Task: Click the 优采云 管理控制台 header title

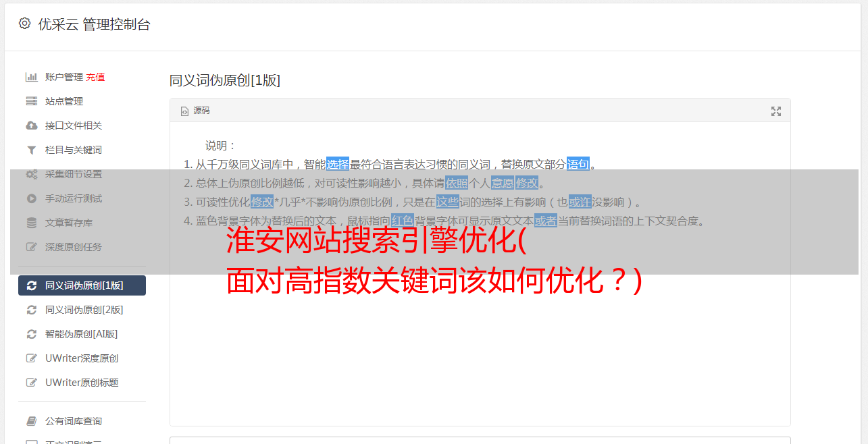Action: (x=94, y=24)
